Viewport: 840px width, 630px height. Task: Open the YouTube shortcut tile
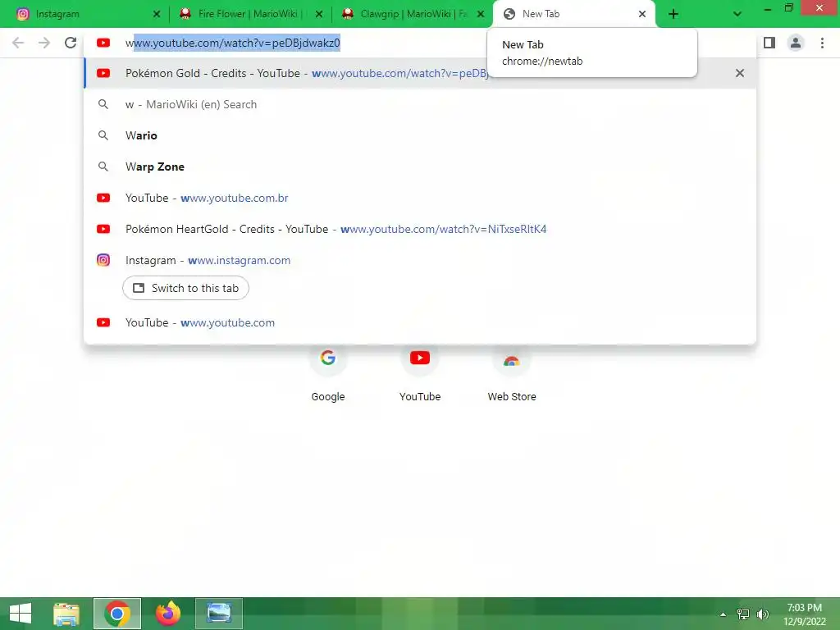[420, 375]
